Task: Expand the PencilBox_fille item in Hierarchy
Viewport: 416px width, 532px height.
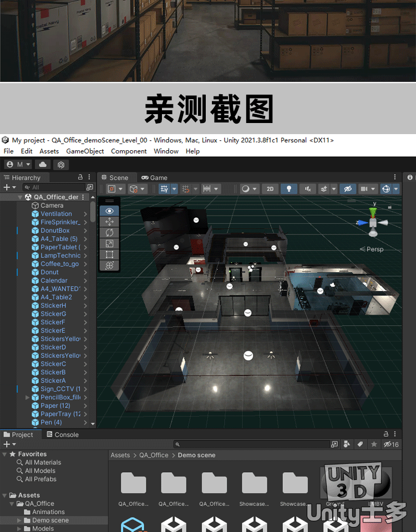Action: click(x=28, y=397)
